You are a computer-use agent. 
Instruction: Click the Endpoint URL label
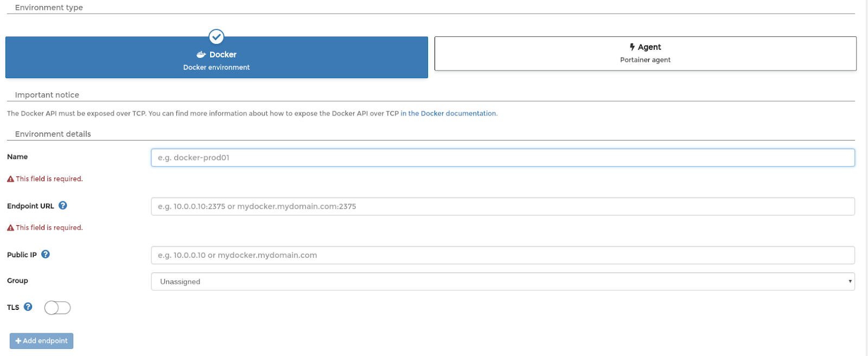pos(30,206)
